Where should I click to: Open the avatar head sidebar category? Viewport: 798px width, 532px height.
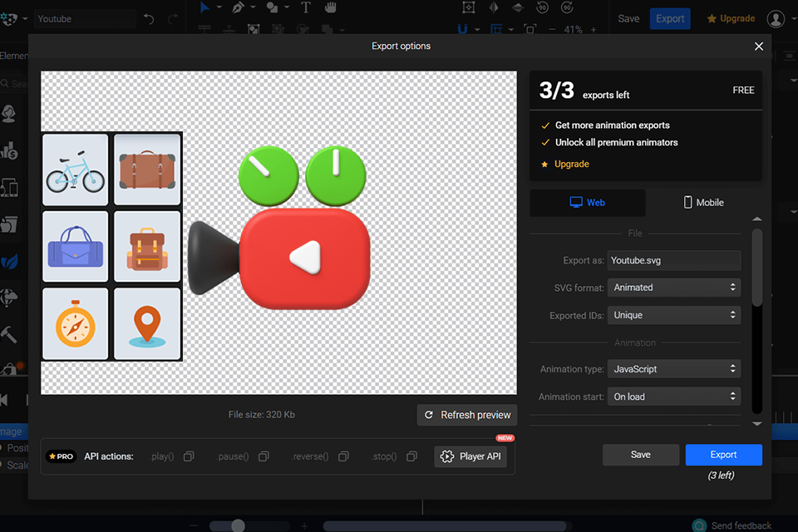pos(8,114)
